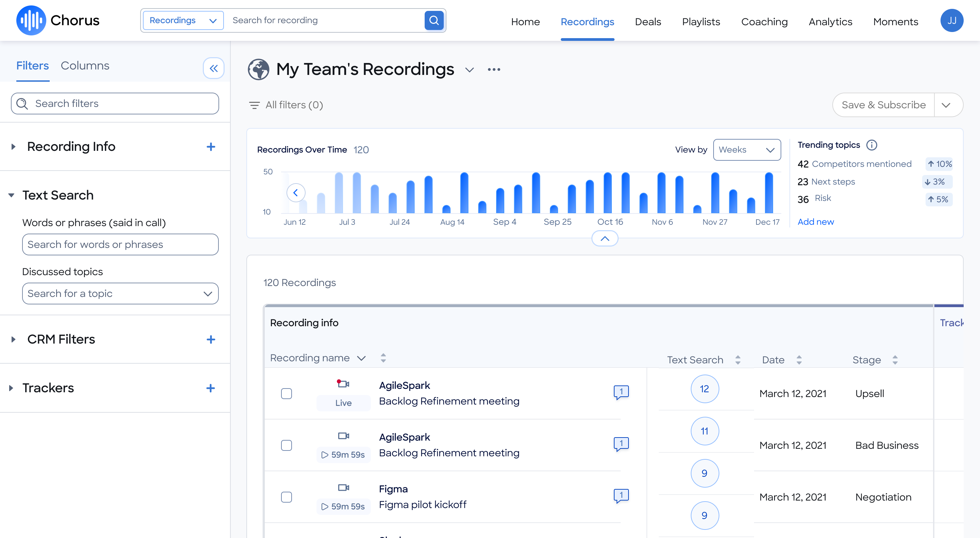Click the Search for words or phrases field
Image resolution: width=980 pixels, height=538 pixels.
(x=120, y=244)
